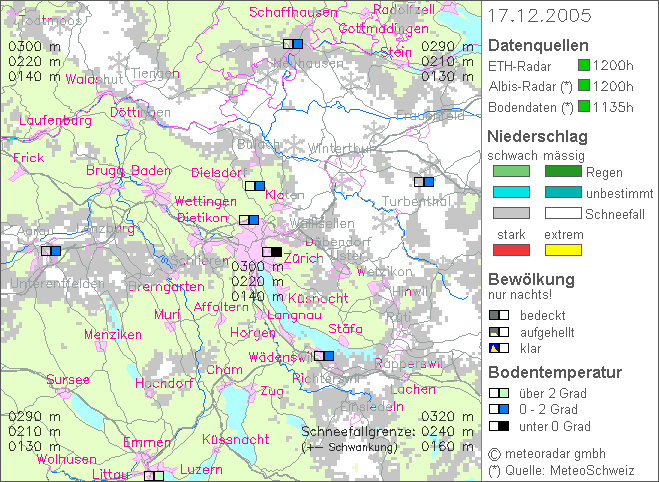Select the station marker above Turbenthal
The image size is (659, 482).
point(423,182)
